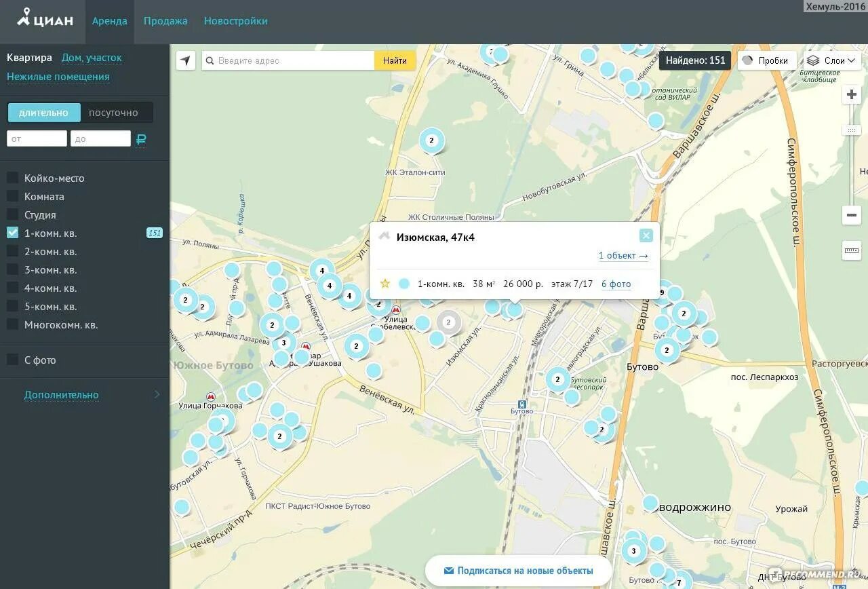Click the cluster marker near ЖК Эталон-сити
The height and width of the screenshot is (589, 868).
click(431, 141)
